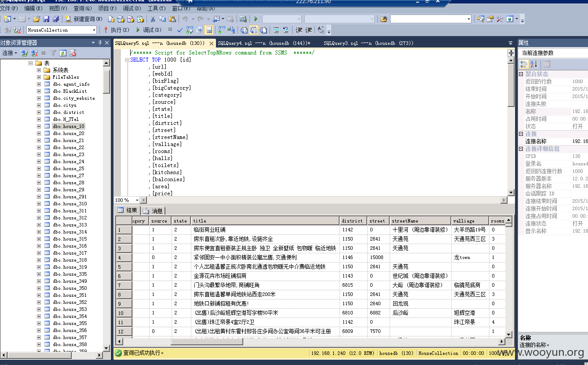Click the Undo arrow icon
Viewport: 588px width, 365px height.
pyautogui.click(x=184, y=19)
